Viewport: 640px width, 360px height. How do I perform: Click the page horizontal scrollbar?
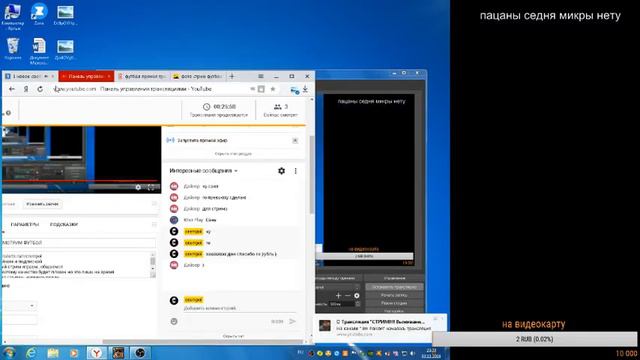(202, 342)
